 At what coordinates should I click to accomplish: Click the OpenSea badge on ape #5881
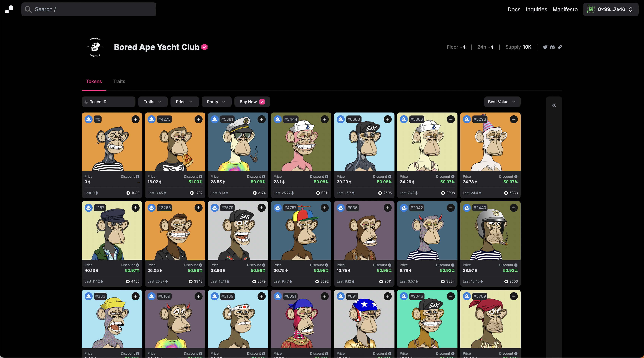click(214, 119)
